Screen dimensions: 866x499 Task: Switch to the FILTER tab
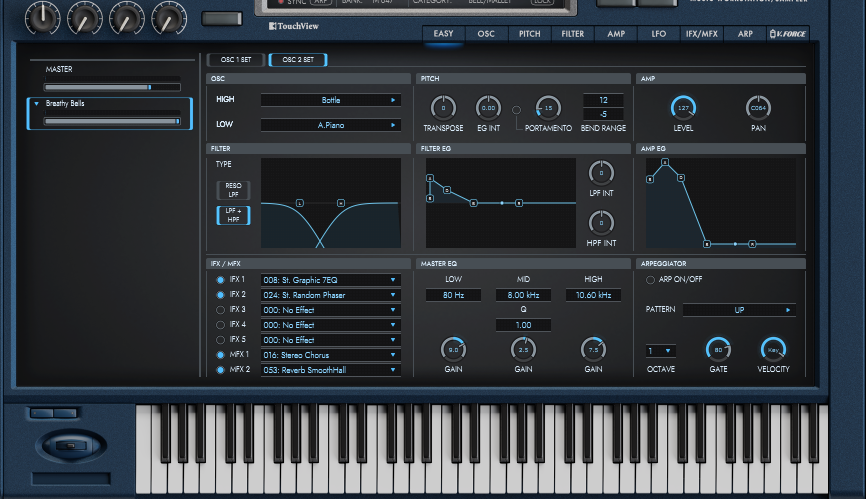pos(573,34)
